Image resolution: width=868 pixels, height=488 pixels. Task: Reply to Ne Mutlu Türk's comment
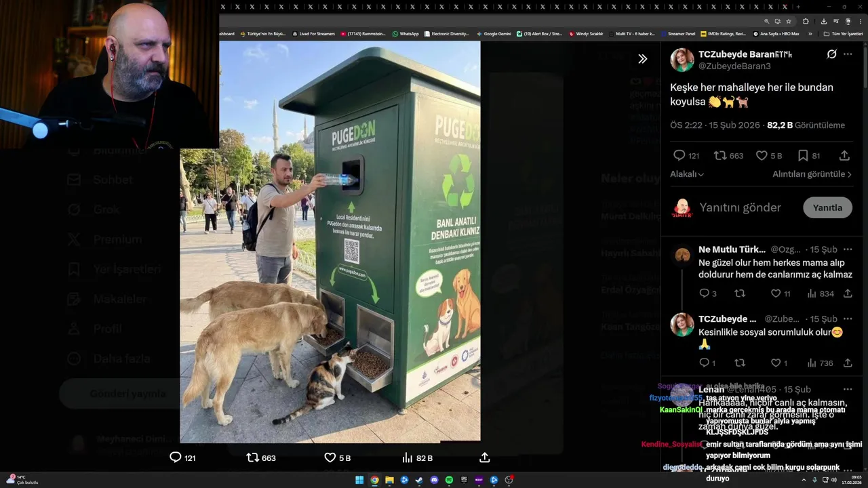pyautogui.click(x=704, y=293)
